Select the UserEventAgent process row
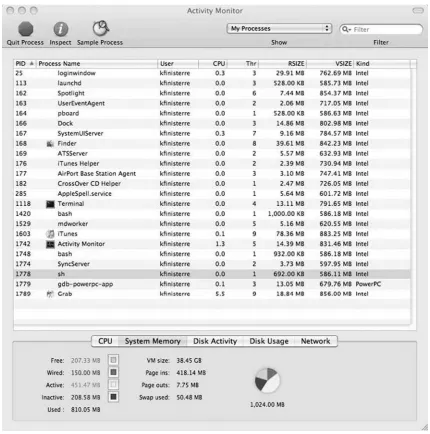The height and width of the screenshot is (434, 430). click(x=212, y=103)
